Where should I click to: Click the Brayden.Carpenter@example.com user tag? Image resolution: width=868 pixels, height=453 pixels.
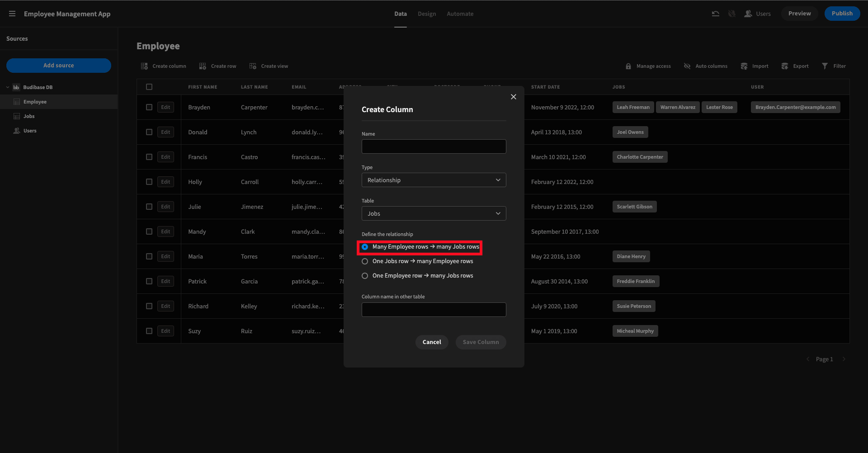796,107
